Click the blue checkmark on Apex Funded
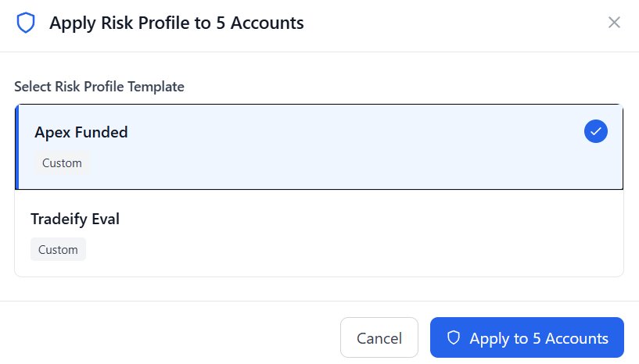Image resolution: width=639 pixels, height=364 pixels. [x=595, y=131]
